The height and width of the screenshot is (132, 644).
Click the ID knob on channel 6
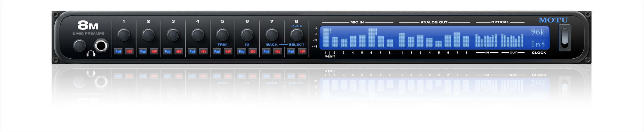(247, 35)
